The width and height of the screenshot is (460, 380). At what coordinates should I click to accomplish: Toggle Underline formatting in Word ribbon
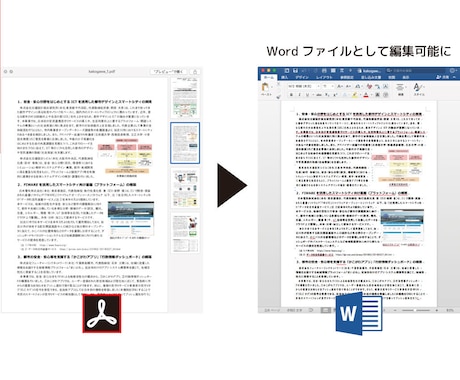[x=307, y=95]
